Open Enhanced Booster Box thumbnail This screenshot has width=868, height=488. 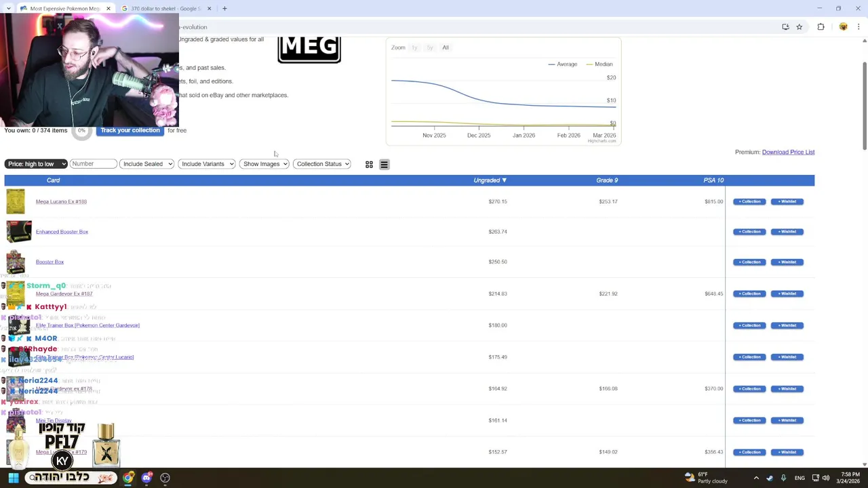[x=19, y=232]
